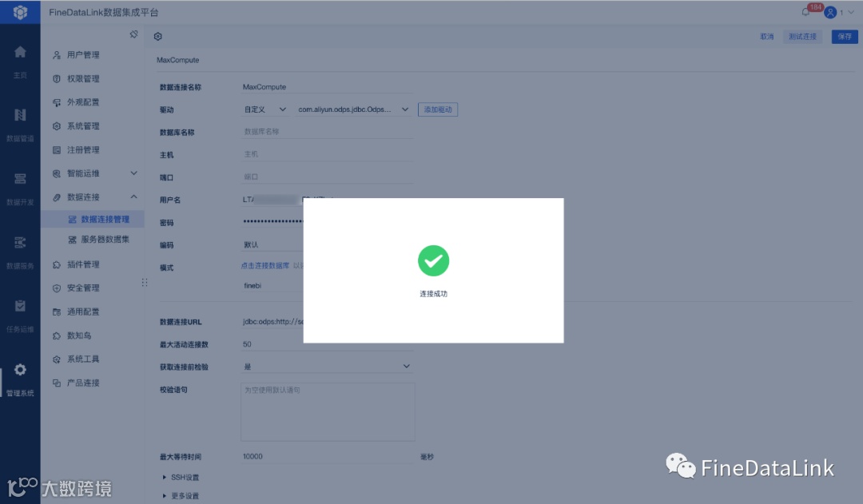Viewport: 863px width, 504px height.
Task: Expand the 更多设置 section
Action: [x=181, y=496]
